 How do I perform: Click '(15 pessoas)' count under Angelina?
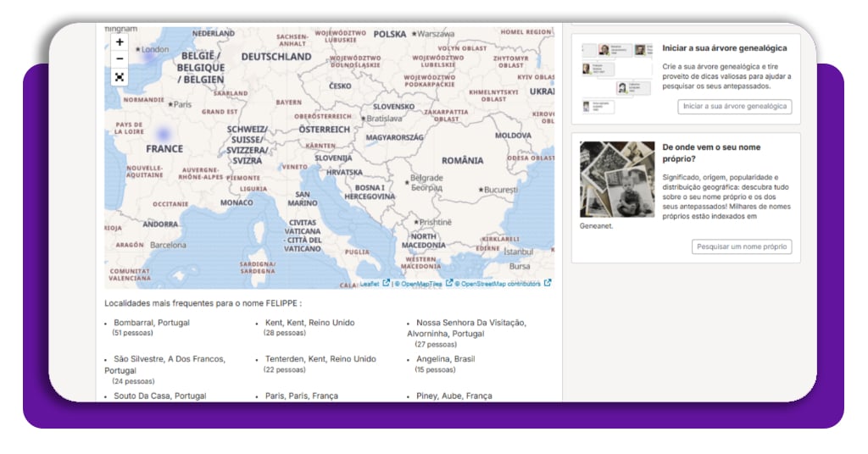pos(435,369)
